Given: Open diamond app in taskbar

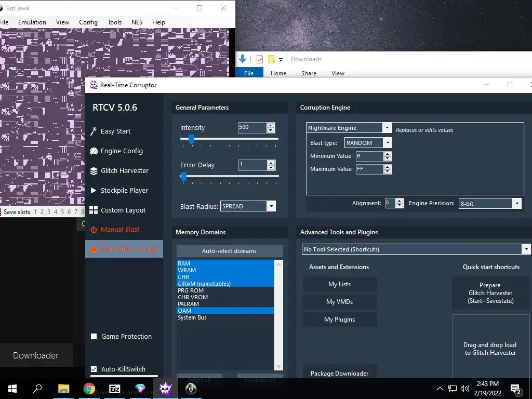Looking at the screenshot, I should pos(140,389).
